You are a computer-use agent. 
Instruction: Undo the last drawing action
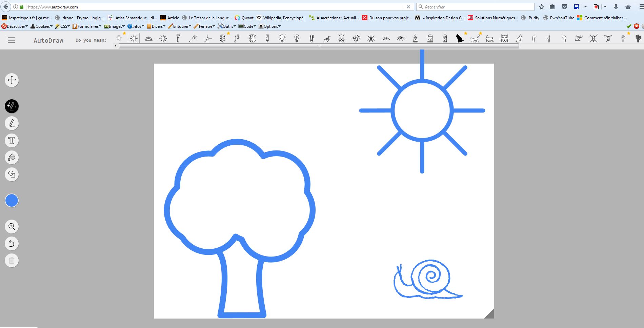pos(12,243)
